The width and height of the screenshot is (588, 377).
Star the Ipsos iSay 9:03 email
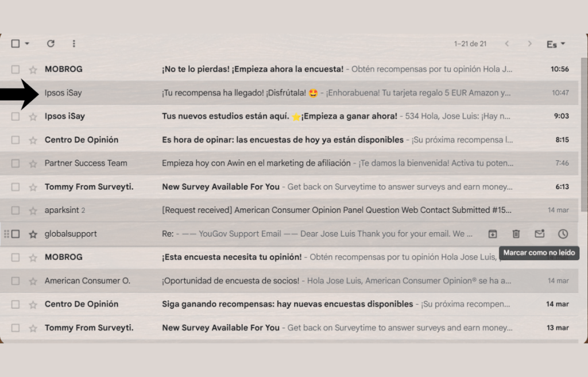click(x=33, y=117)
